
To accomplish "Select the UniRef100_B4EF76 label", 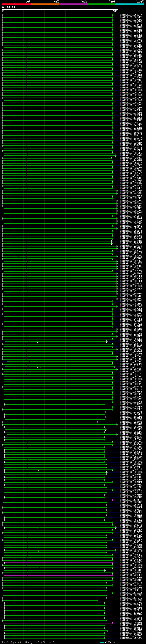I will point(131,374).
